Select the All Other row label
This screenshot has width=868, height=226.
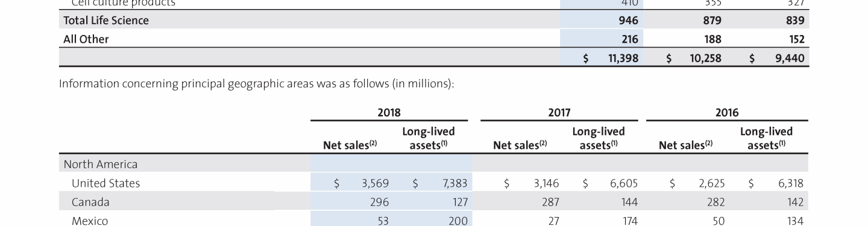pyautogui.click(x=86, y=39)
